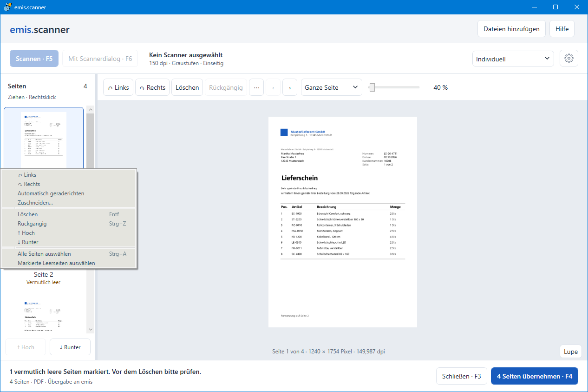This screenshot has width=588, height=392.
Task: Move page down via Runter menu entry
Action: [69, 242]
